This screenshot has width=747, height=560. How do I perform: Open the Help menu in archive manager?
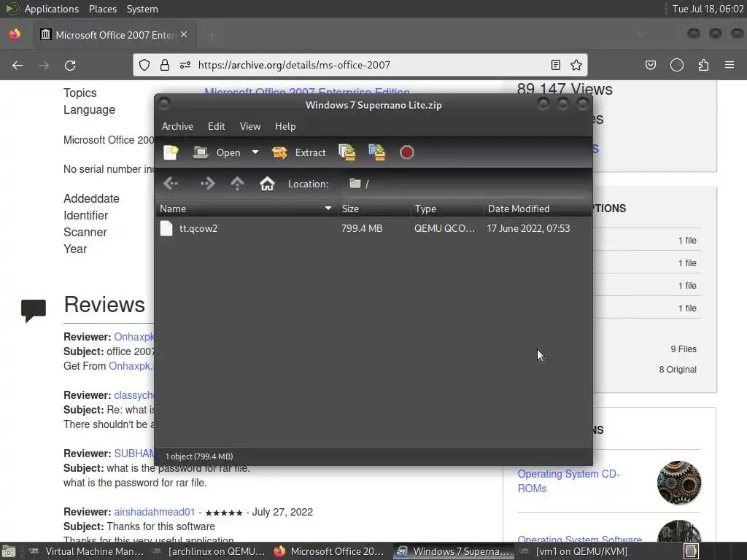pyautogui.click(x=285, y=126)
